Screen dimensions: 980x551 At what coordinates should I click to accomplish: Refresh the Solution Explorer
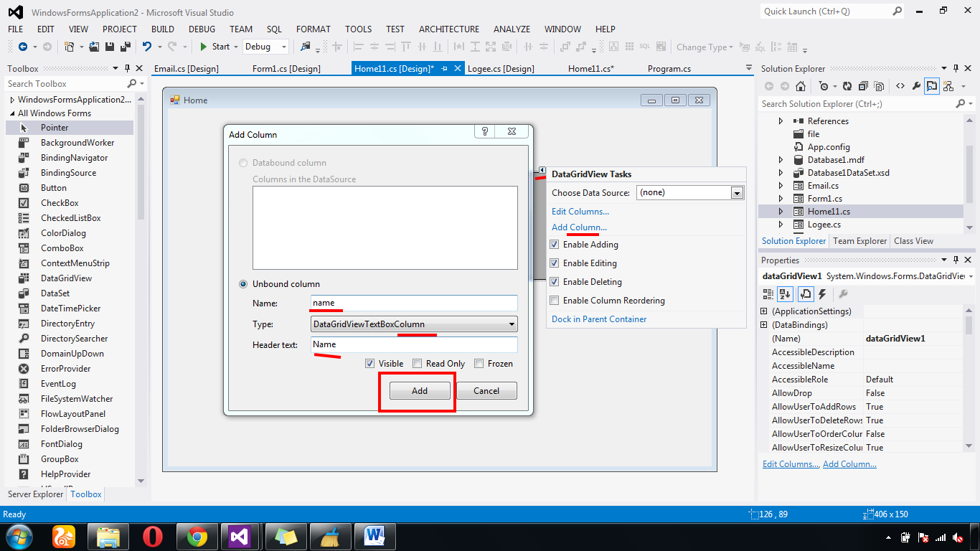pos(847,85)
